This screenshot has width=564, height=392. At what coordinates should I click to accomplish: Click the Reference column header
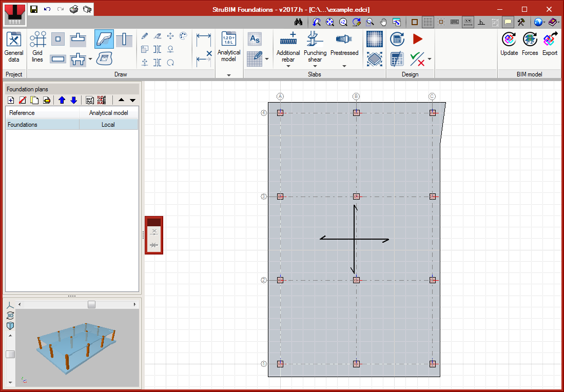(x=42, y=113)
